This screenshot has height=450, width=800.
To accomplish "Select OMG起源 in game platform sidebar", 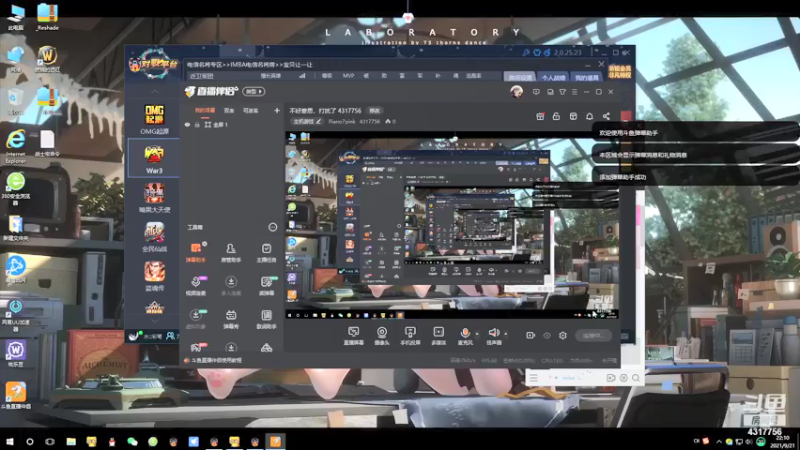I will tap(154, 119).
